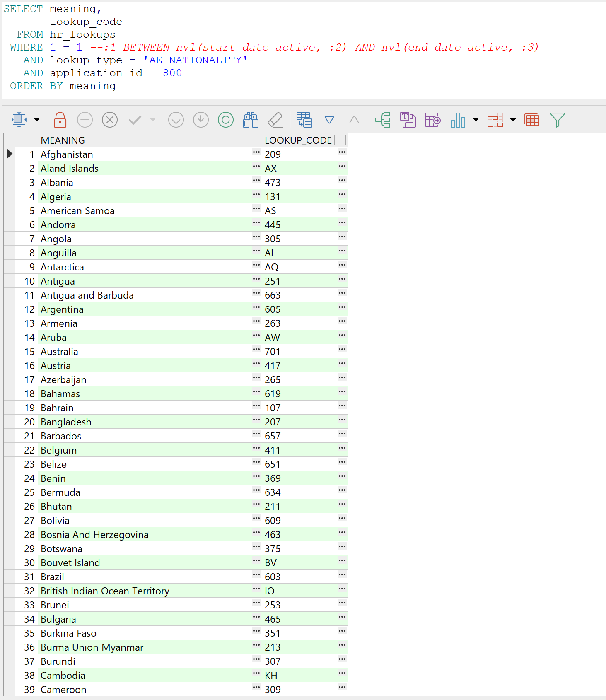Open ellipsis editor for Afghanistan meaning cell

(x=256, y=152)
